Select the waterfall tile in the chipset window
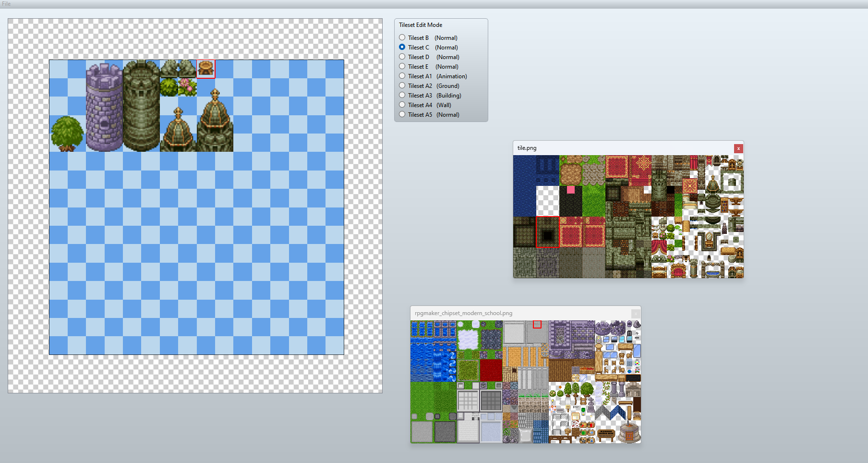The image size is (868, 463). (x=437, y=366)
